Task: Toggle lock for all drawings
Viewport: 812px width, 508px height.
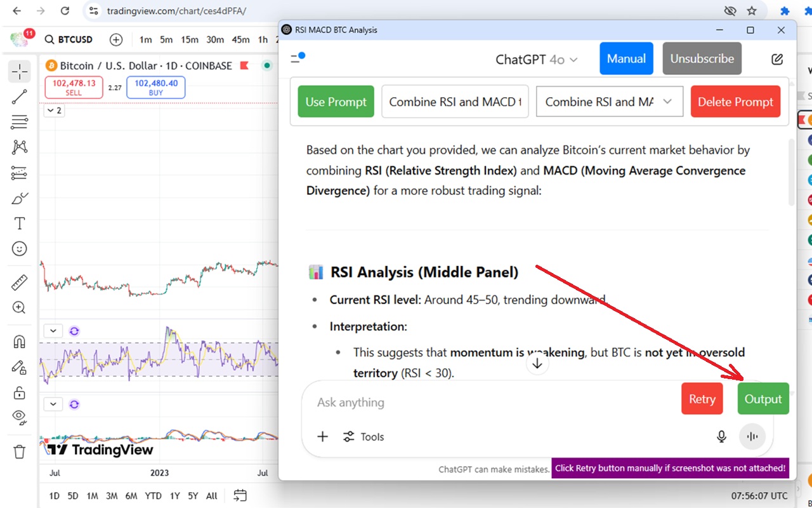Action: (x=19, y=392)
